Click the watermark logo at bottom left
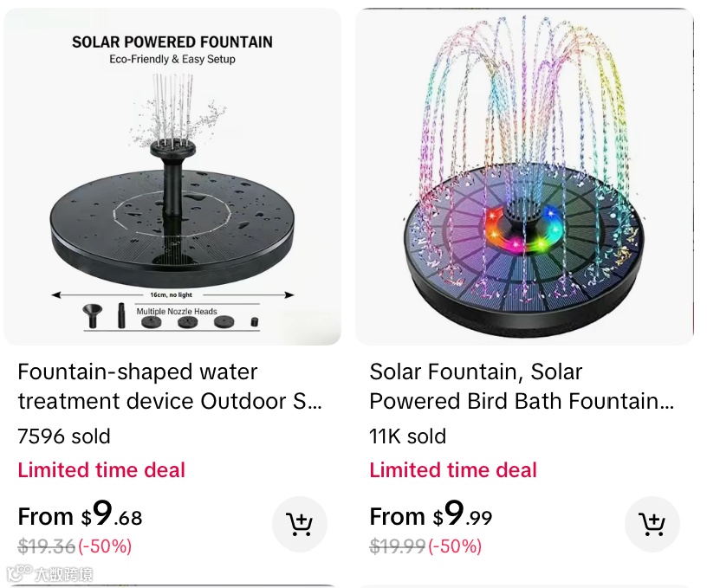 click(x=49, y=573)
